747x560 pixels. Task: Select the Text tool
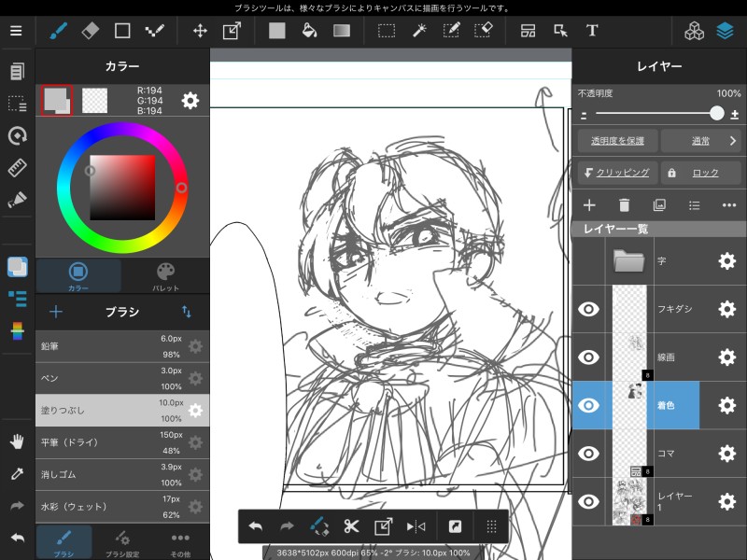click(x=592, y=31)
